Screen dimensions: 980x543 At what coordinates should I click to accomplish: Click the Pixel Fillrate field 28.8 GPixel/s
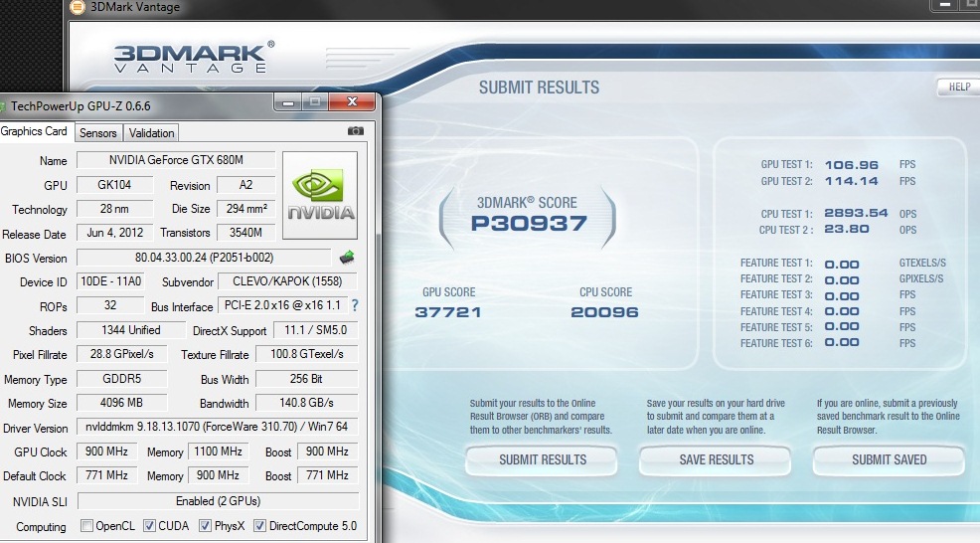point(121,354)
